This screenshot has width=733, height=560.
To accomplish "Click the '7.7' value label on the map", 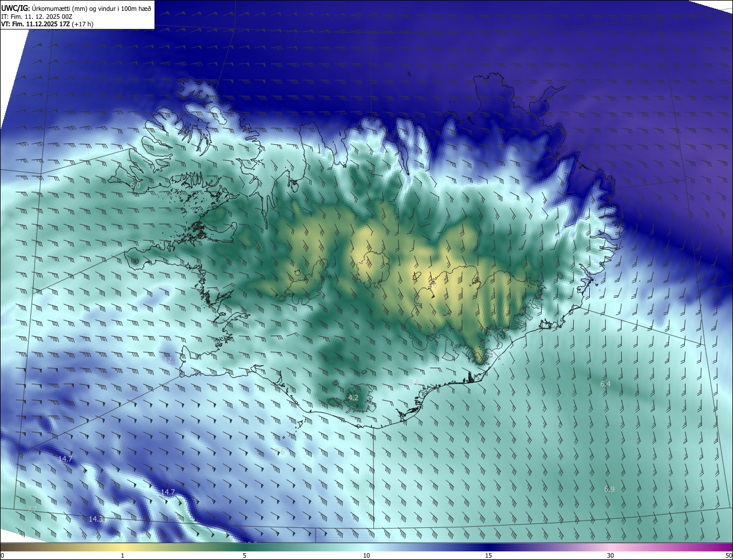I will pos(32,509).
